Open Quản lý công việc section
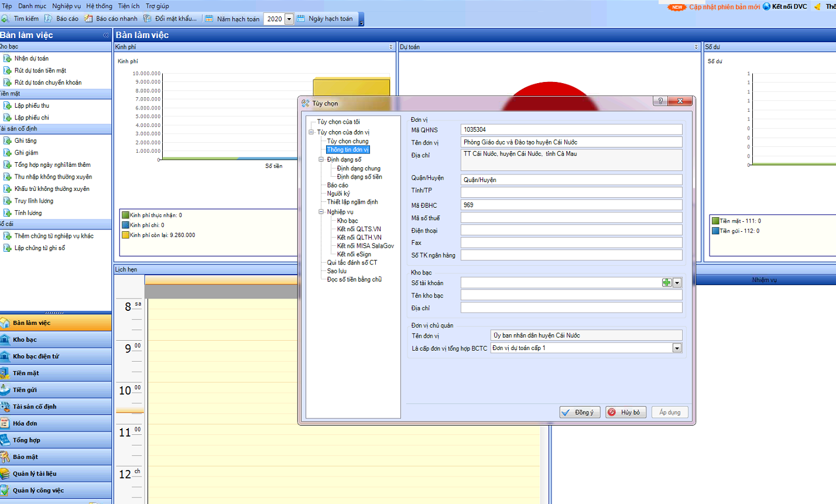Image resolution: width=836 pixels, height=504 pixels. pyautogui.click(x=56, y=491)
